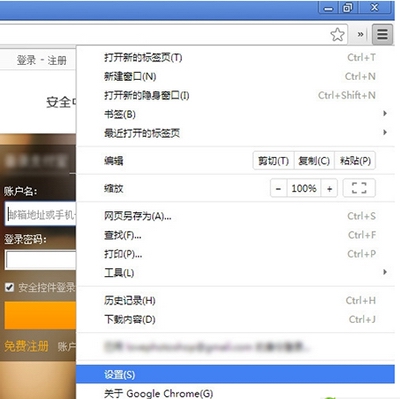Expand the 书签(B) submenu
This screenshot has height=399, width=400.
tap(235, 114)
